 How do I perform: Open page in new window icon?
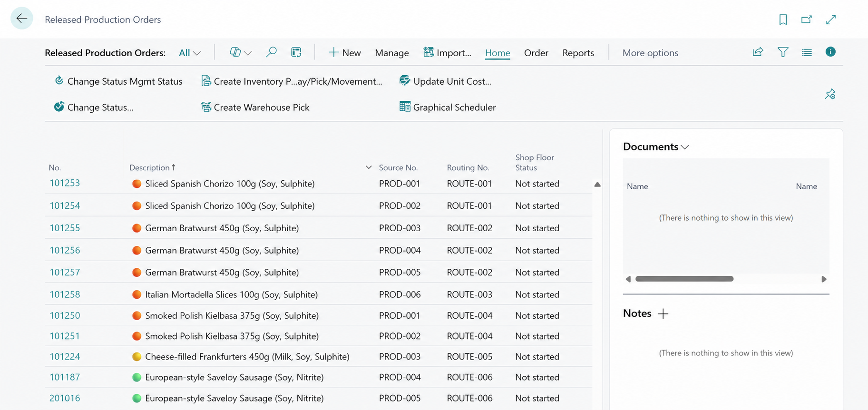807,20
